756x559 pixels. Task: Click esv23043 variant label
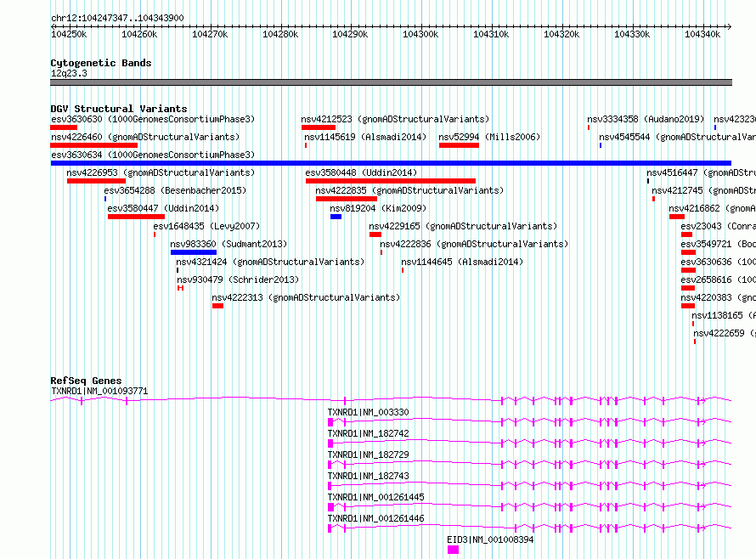point(719,226)
